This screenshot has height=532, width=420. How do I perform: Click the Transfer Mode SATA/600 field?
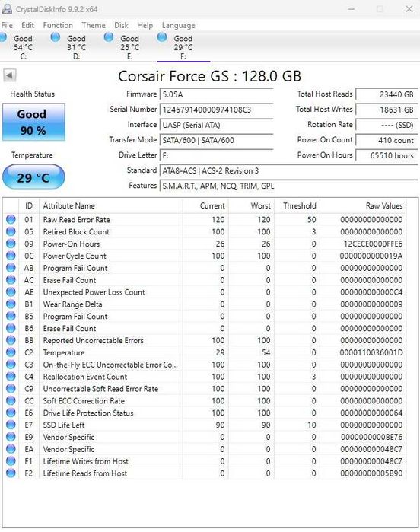coord(216,140)
